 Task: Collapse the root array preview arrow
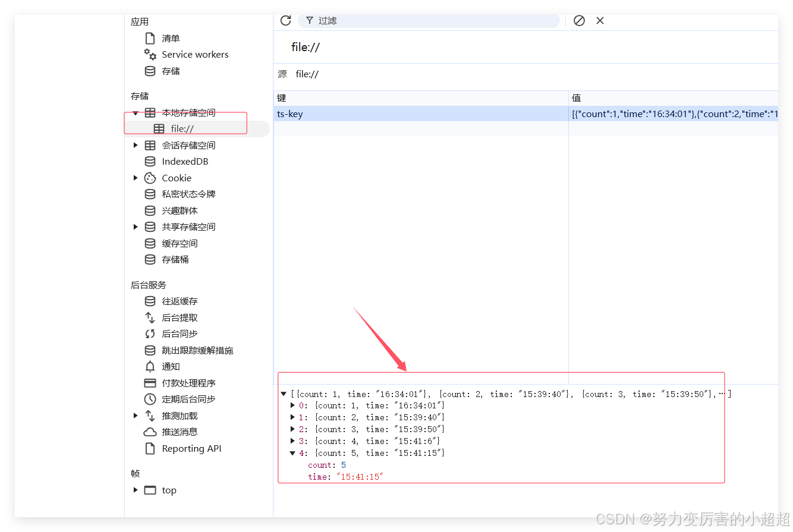tap(284, 394)
